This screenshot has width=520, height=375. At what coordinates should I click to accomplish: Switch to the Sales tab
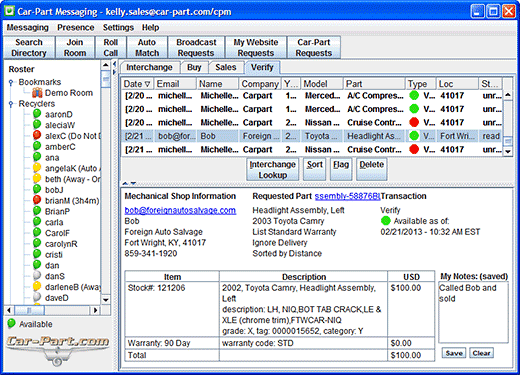point(226,67)
